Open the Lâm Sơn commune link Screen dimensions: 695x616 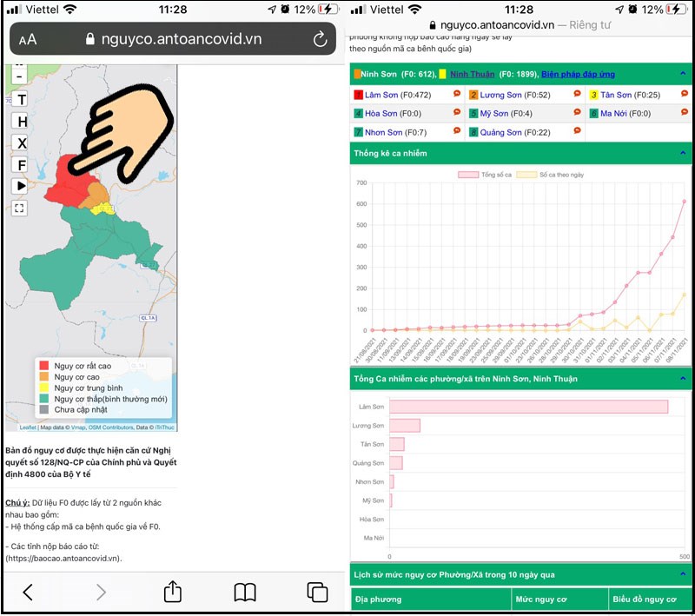pyautogui.click(x=381, y=95)
